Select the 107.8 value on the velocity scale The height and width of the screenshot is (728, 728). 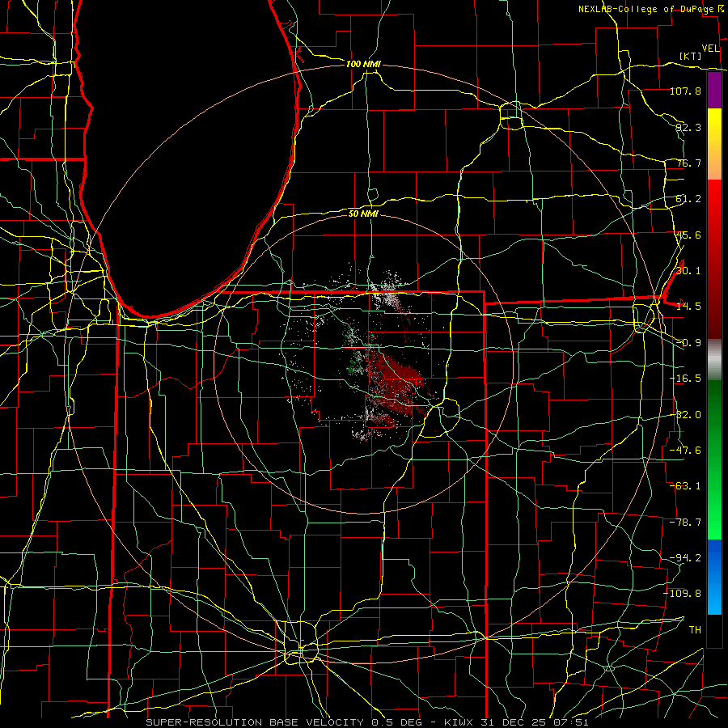click(x=685, y=91)
